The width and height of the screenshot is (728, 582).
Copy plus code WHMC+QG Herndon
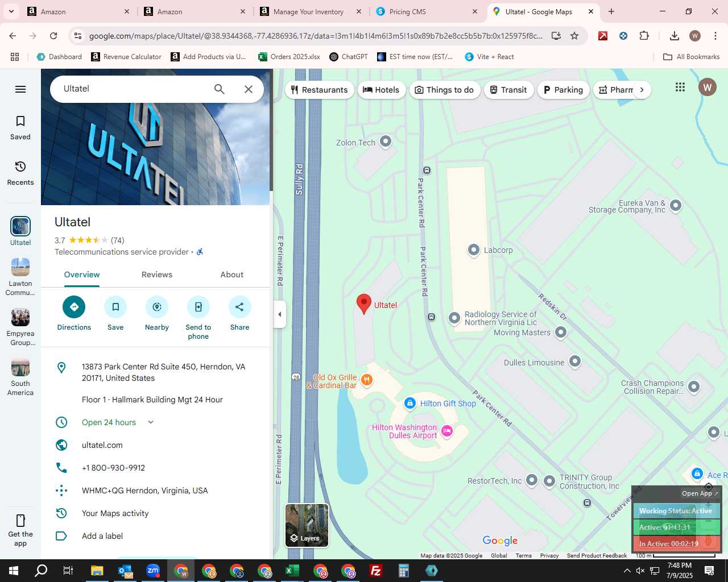(145, 490)
